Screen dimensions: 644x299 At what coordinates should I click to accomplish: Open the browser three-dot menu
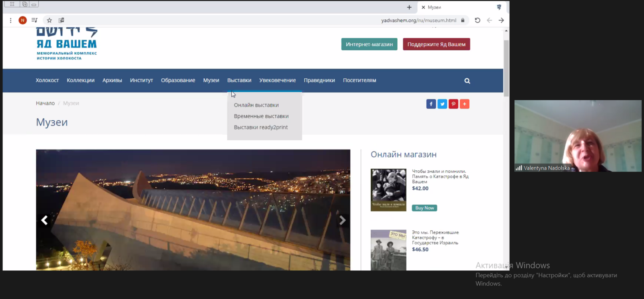click(10, 20)
